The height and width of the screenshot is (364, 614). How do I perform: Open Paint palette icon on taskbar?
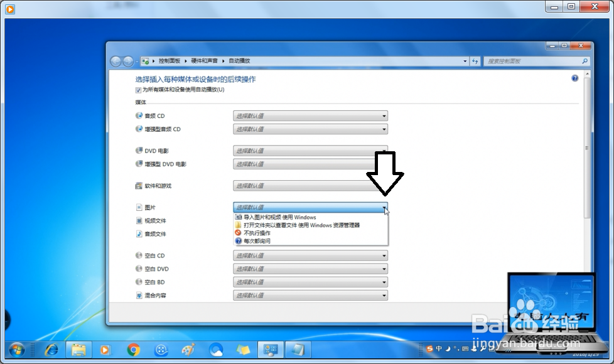188,350
